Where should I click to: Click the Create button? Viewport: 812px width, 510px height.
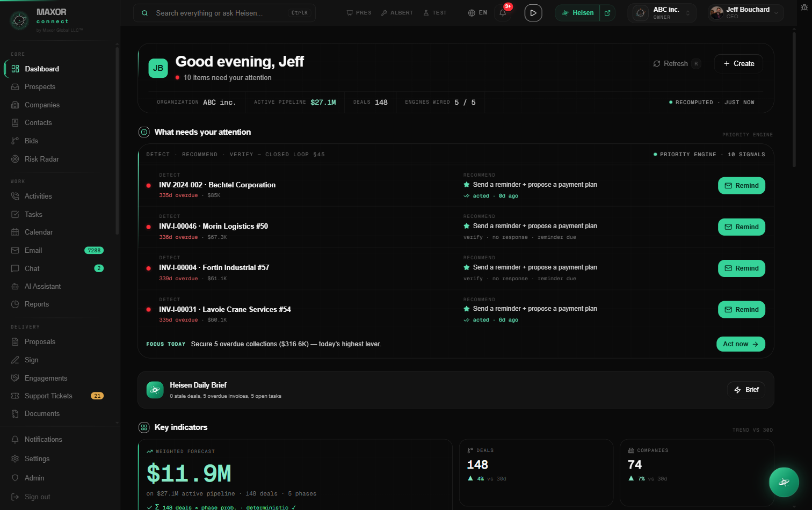pyautogui.click(x=739, y=64)
